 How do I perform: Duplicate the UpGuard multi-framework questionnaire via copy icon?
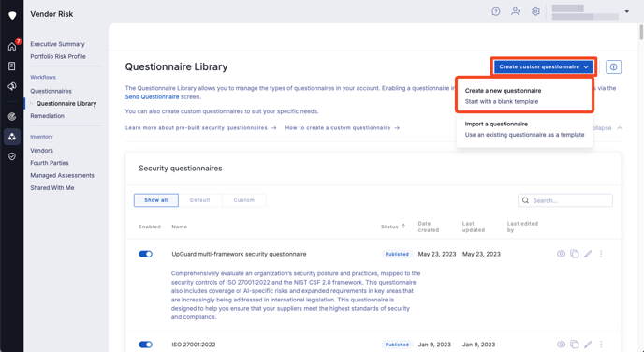pyautogui.click(x=574, y=254)
